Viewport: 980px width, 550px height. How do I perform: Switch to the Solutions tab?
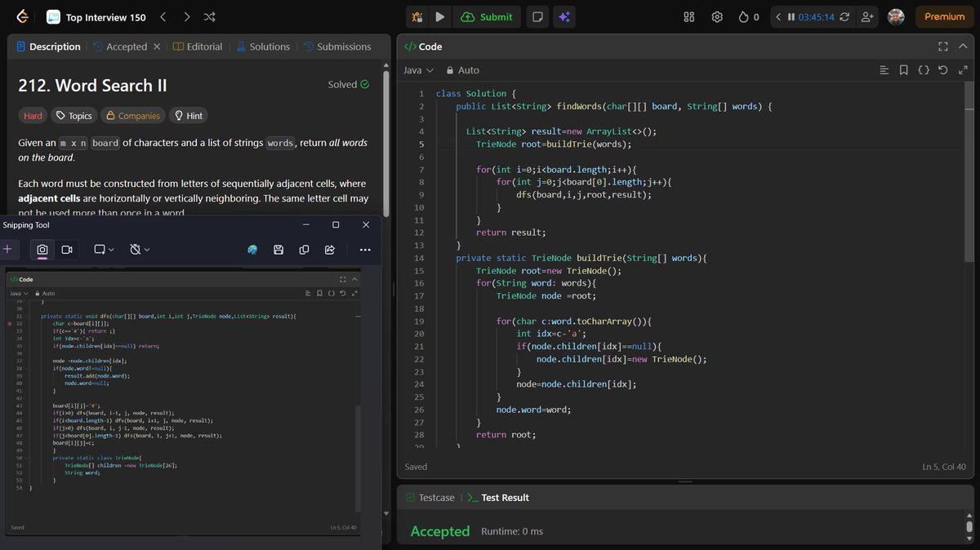(263, 47)
